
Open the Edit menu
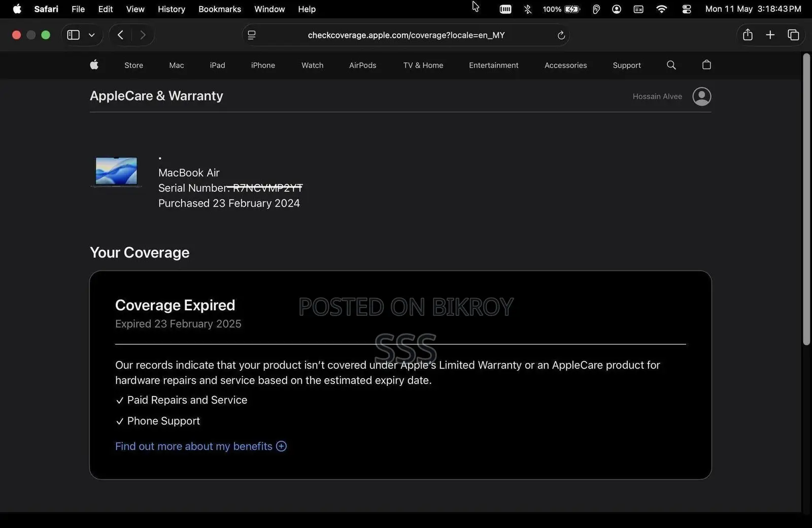(x=106, y=9)
